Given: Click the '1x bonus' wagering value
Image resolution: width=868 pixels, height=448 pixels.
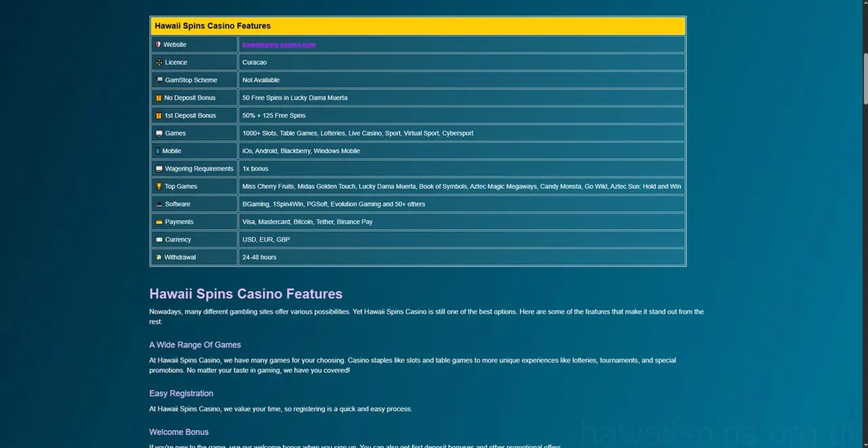Looking at the screenshot, I should click(255, 169).
